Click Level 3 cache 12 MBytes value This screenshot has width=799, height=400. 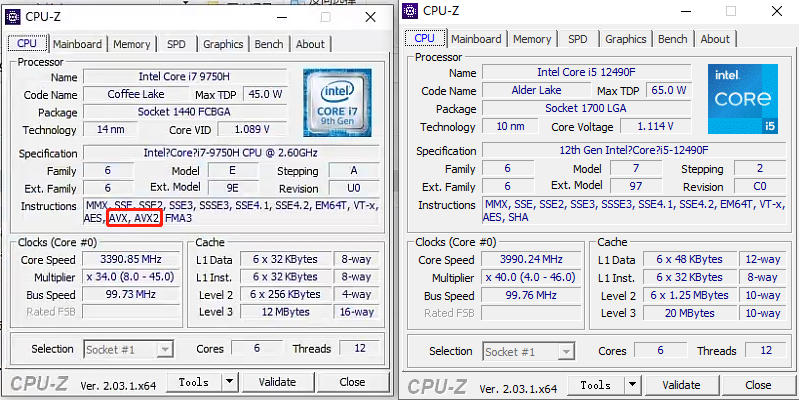[285, 312]
